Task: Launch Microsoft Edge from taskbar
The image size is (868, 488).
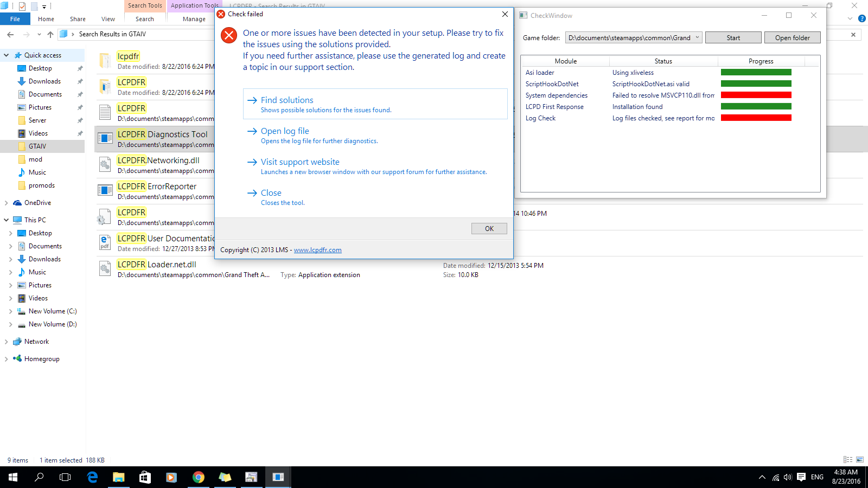Action: 92,477
